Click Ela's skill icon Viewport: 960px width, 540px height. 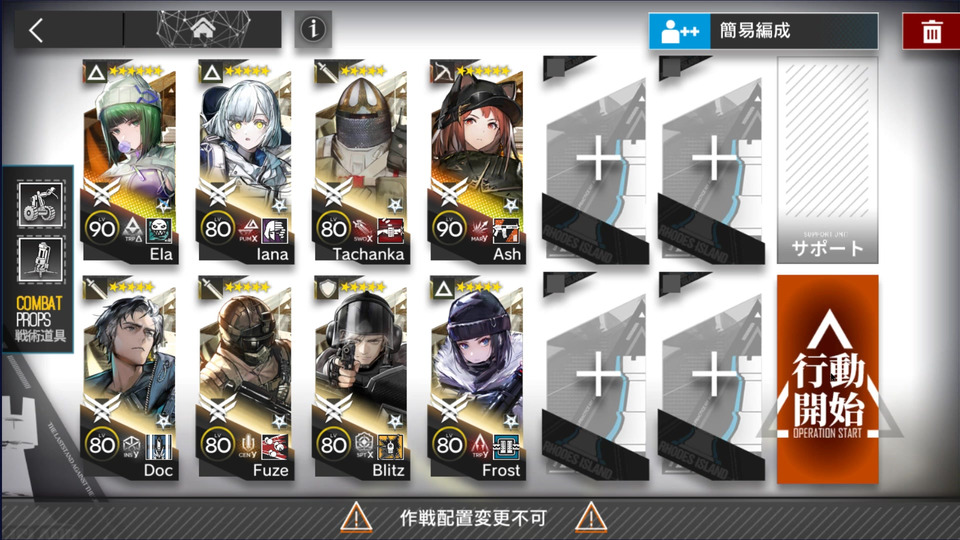click(159, 230)
